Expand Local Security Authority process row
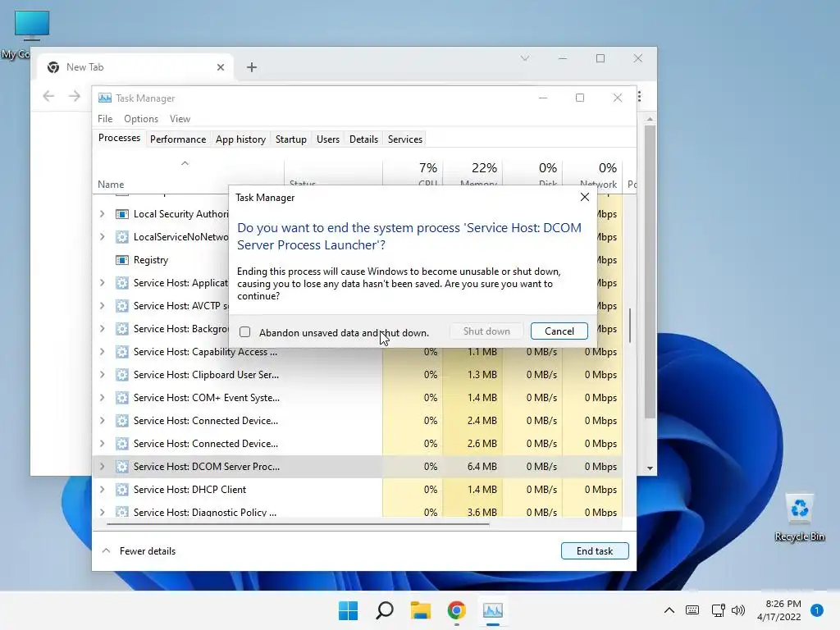 (x=102, y=214)
